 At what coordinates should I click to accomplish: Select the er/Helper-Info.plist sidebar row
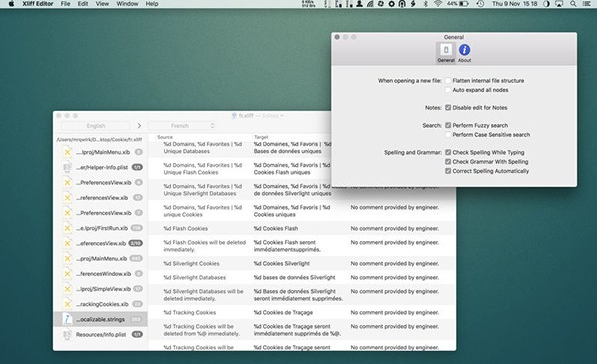100,167
